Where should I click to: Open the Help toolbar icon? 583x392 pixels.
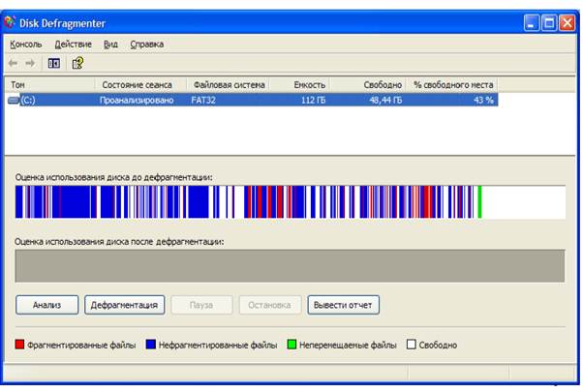pyautogui.click(x=77, y=63)
